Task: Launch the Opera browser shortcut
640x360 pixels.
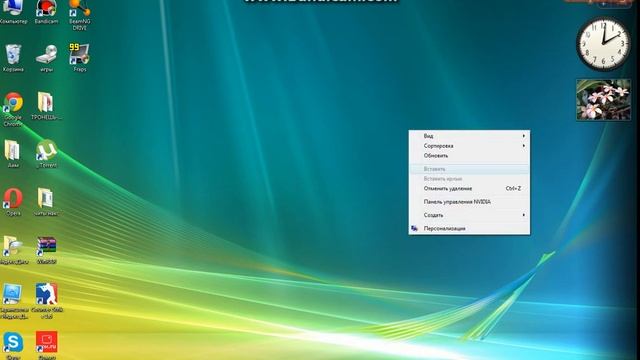Action: [13, 202]
